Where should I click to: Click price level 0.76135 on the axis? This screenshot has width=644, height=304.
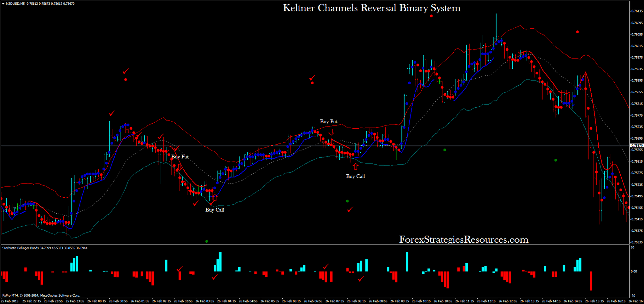[637, 11]
